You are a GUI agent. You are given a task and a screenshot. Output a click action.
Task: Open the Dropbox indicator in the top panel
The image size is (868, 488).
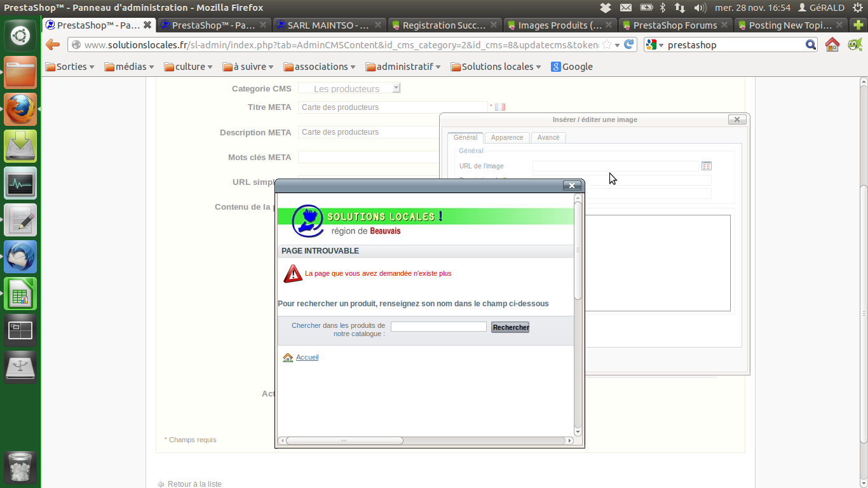coord(606,8)
